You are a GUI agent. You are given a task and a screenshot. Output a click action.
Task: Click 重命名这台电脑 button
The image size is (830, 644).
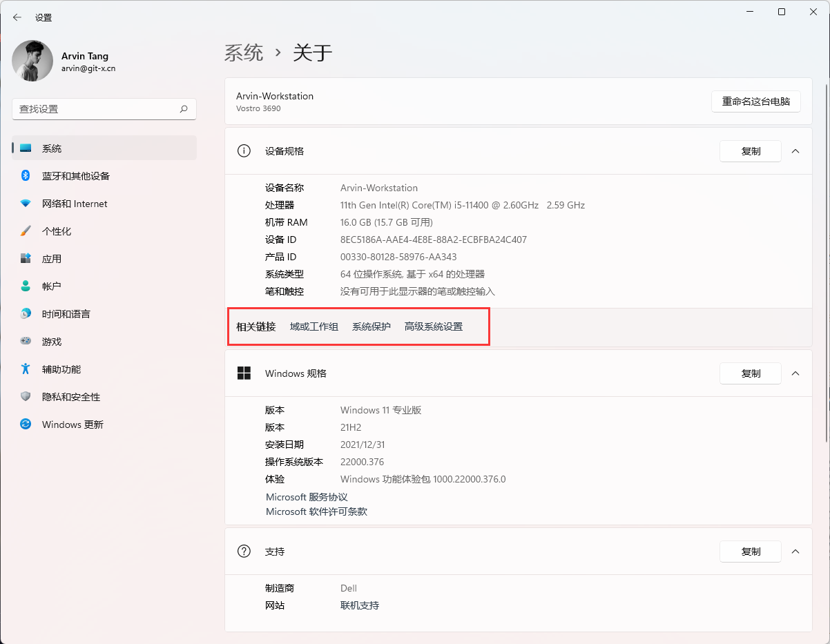756,101
